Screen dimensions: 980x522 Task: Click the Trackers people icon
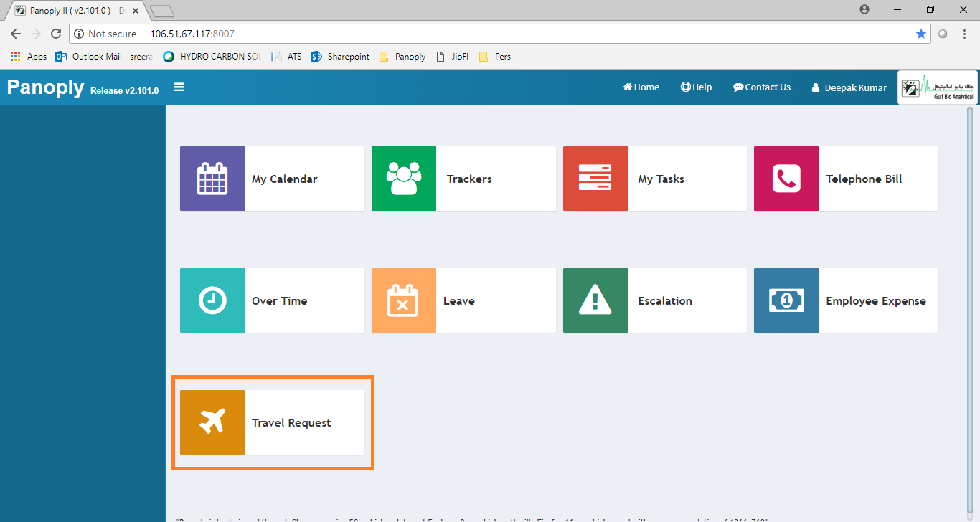[404, 179]
